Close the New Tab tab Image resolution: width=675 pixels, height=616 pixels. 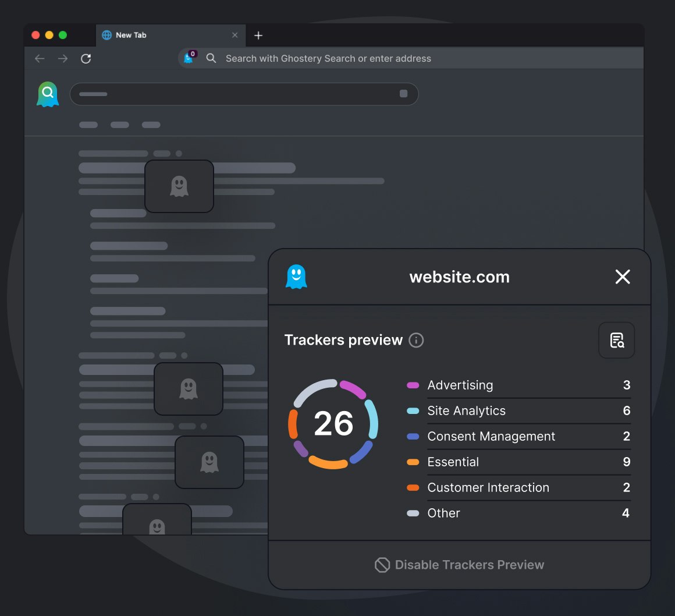235,35
